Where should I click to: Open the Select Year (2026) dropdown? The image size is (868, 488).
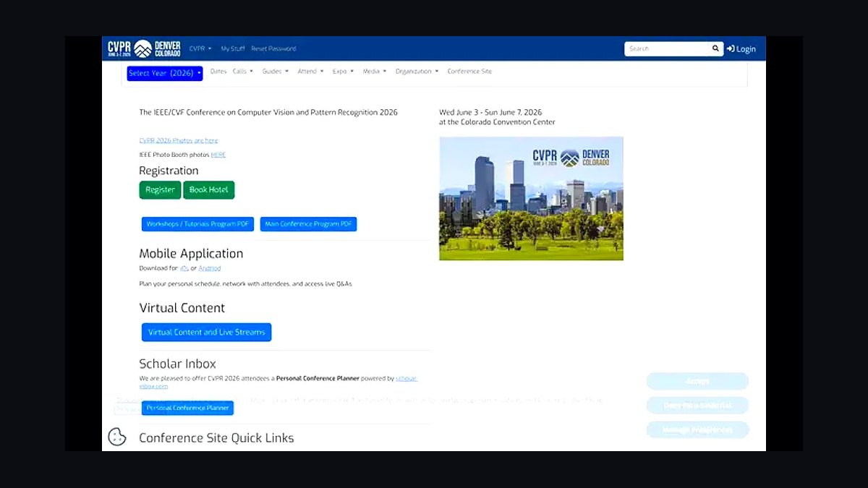click(x=165, y=73)
